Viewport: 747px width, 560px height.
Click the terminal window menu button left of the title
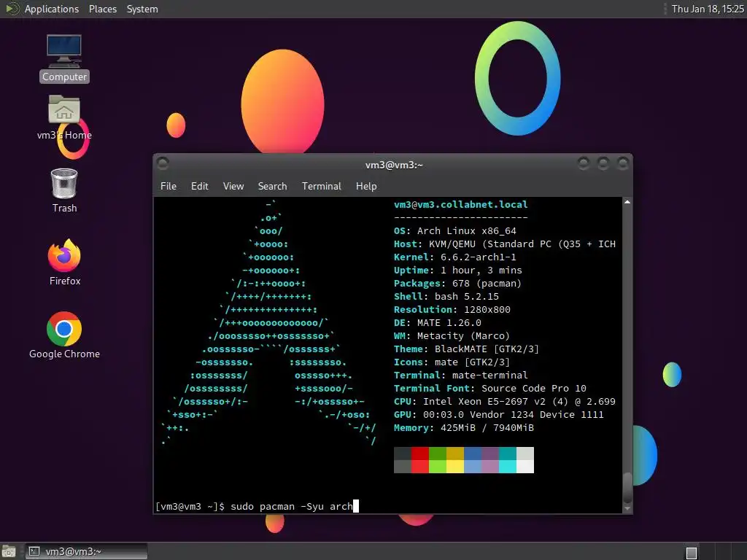pos(163,163)
